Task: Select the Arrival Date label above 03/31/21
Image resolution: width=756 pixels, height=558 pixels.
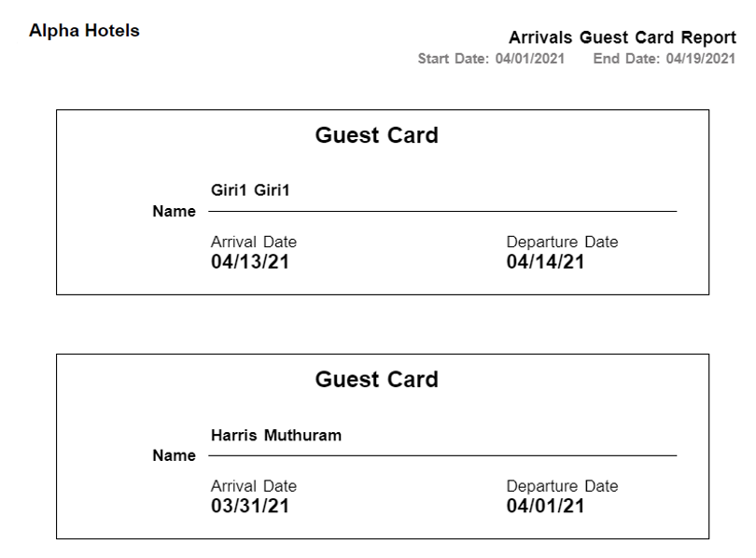Action: [254, 486]
